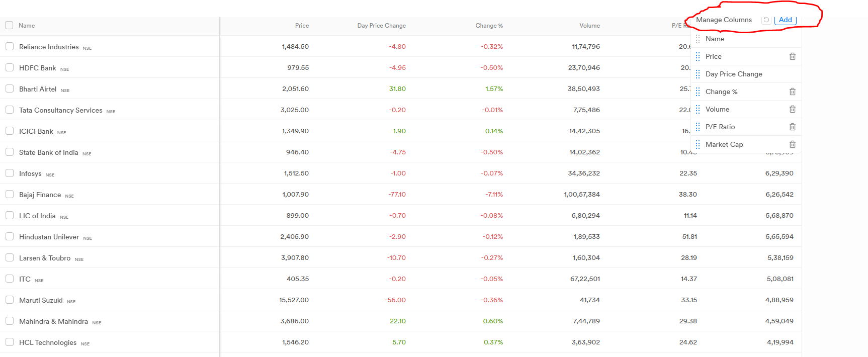Tick the Reliance Industries checkbox
This screenshot has height=357, width=868.
[10, 46]
